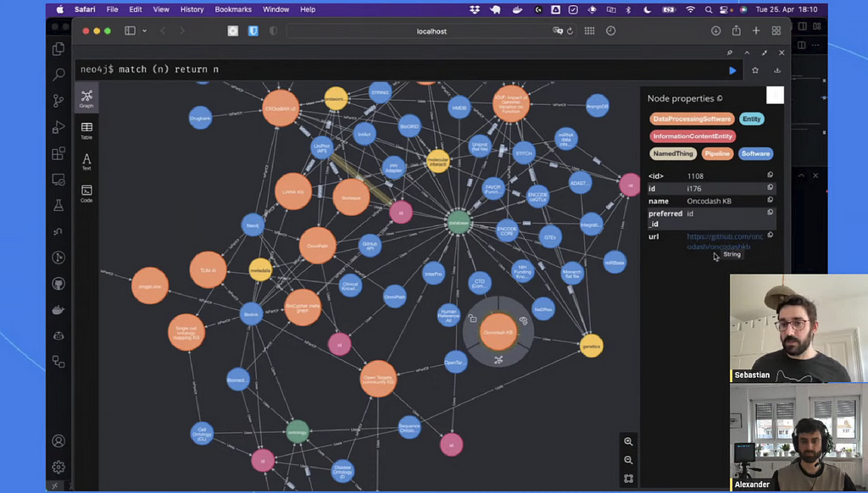Toggle the Safari sidebar
The width and height of the screenshot is (868, 493).
(x=130, y=31)
